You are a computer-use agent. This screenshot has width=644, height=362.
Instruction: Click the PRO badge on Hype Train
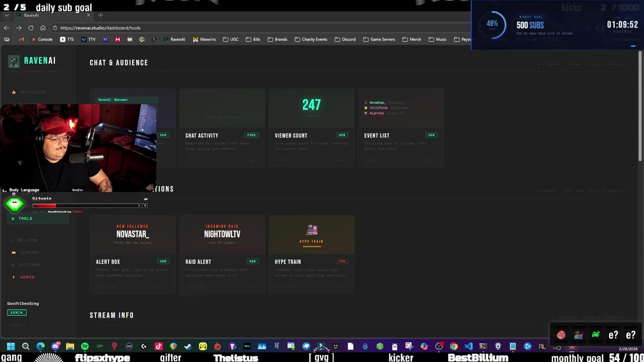342,261
